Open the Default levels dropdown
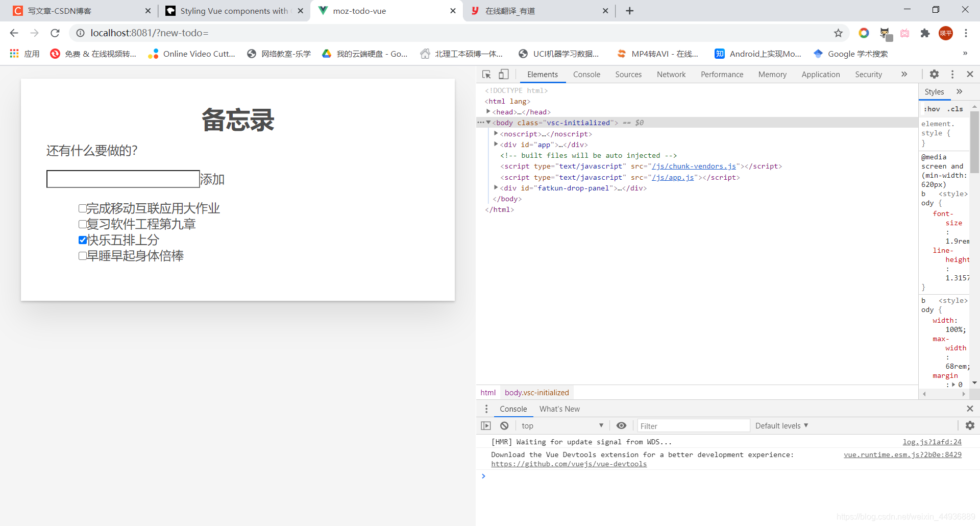 coord(781,426)
